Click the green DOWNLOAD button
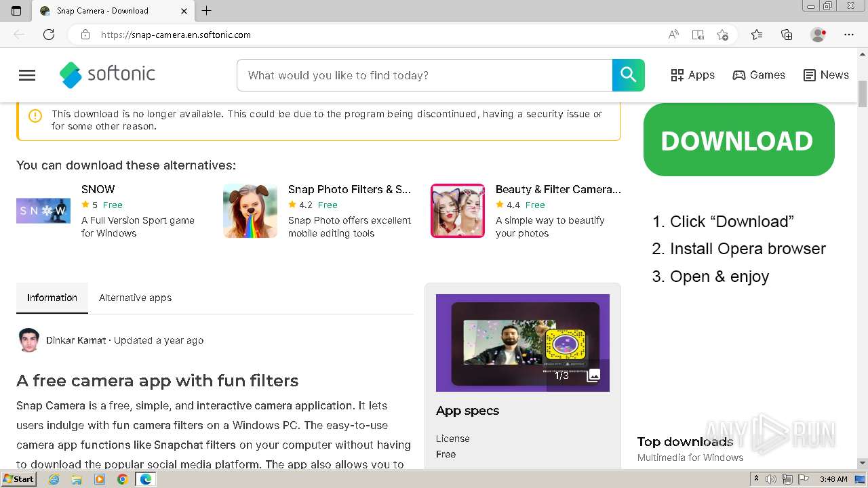Viewport: 868px width, 488px height. pos(738,140)
